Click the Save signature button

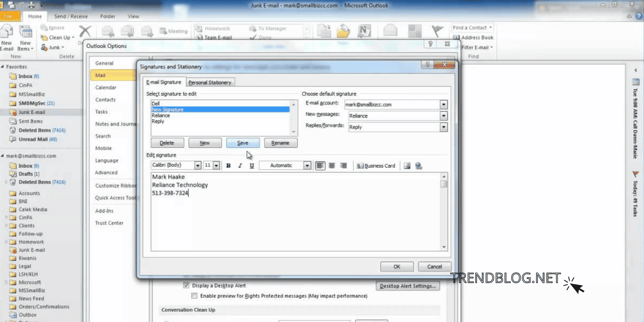243,143
